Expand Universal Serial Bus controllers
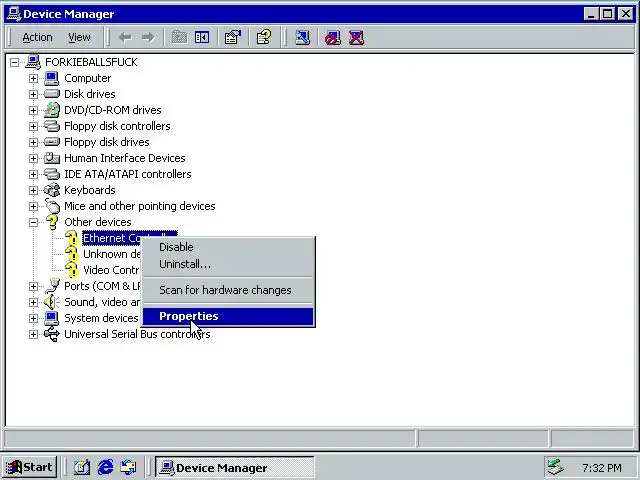 click(33, 334)
